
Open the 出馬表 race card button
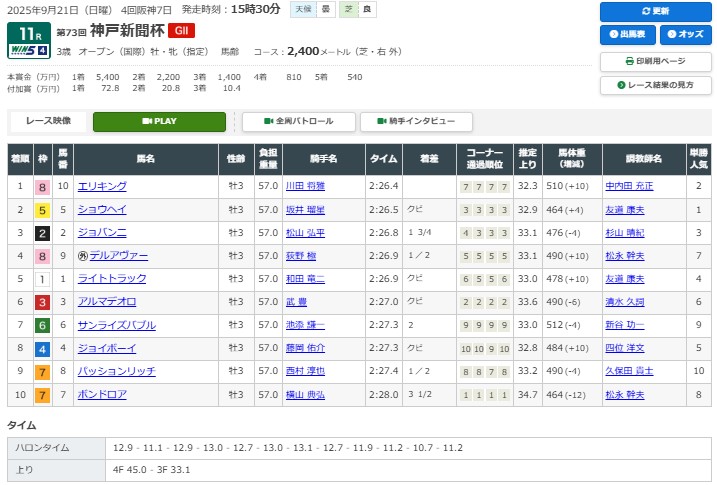point(627,35)
